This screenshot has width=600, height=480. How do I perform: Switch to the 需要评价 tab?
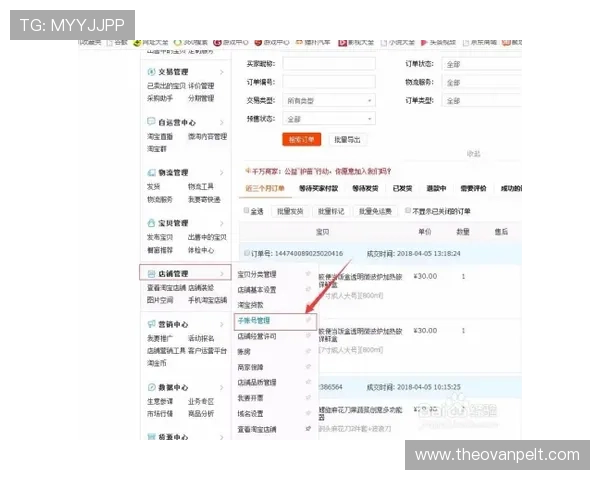click(473, 188)
